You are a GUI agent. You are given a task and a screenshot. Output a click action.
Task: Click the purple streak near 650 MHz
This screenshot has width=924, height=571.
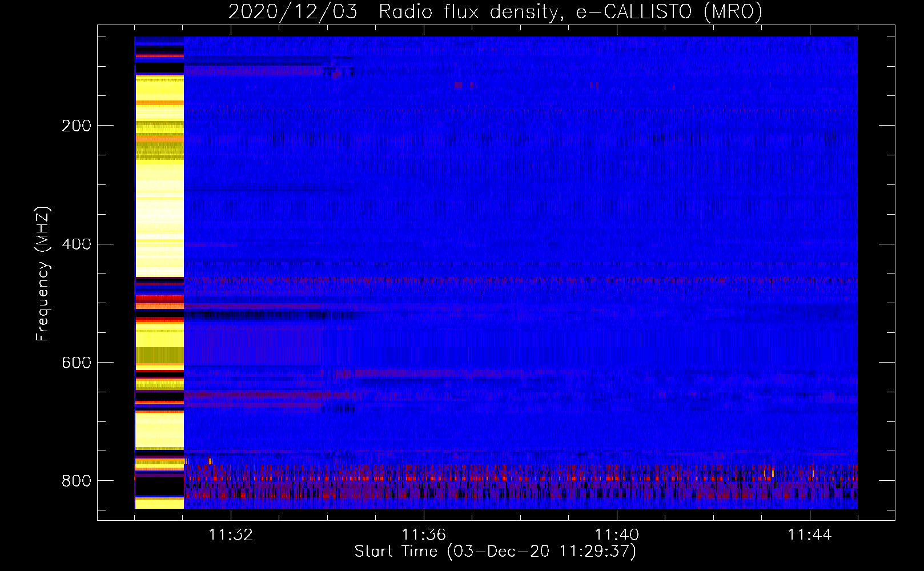[257, 395]
